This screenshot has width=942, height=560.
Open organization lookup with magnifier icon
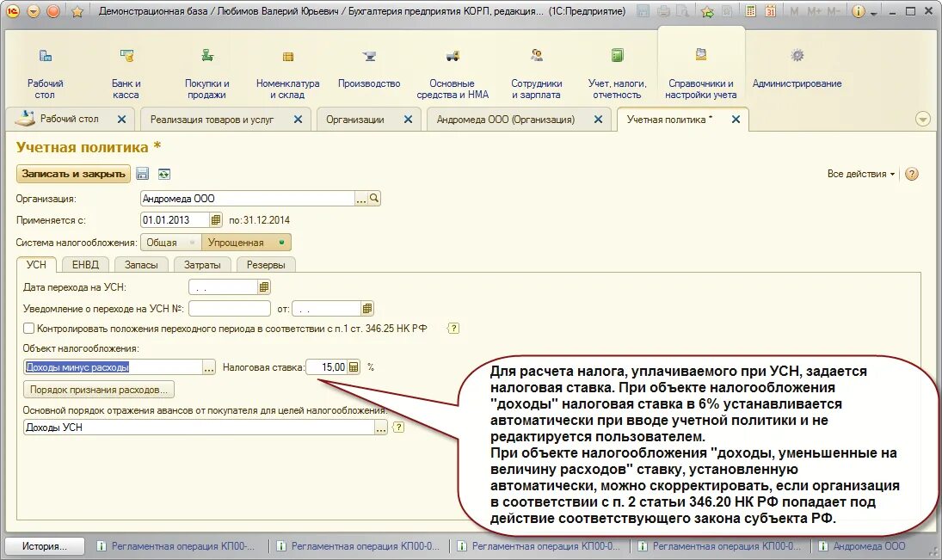point(373,199)
